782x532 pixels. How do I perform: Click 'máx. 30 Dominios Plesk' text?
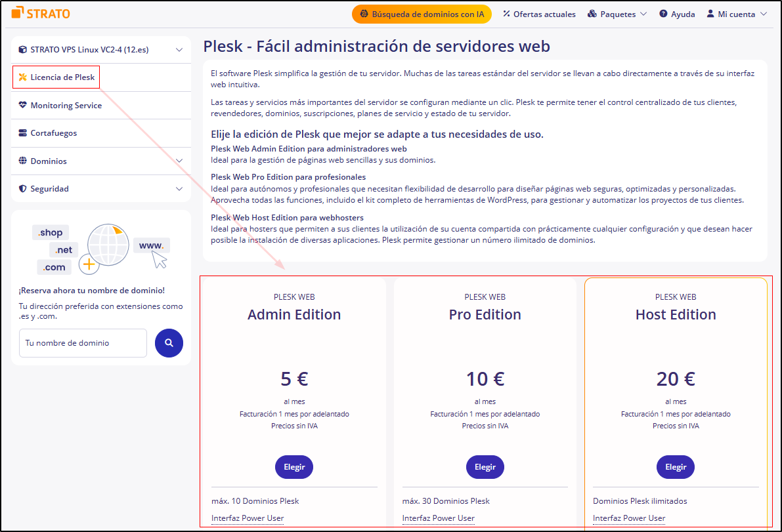[446, 501]
